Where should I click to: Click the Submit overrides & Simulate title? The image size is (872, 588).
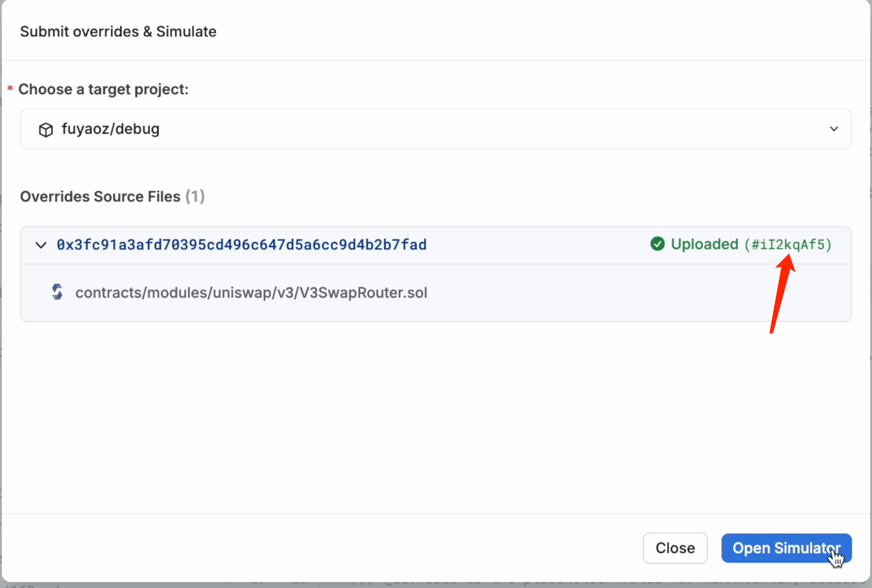[x=118, y=32]
